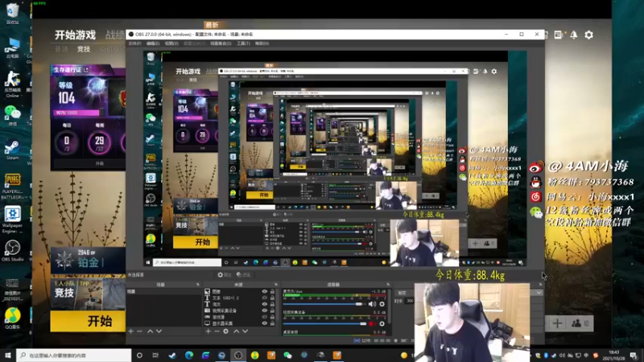
Task: Toggle visibility of 视频采集设备 source
Action: click(265, 311)
